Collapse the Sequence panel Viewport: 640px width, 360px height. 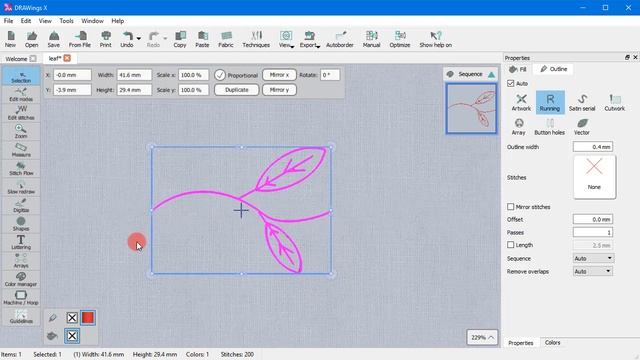pos(491,74)
